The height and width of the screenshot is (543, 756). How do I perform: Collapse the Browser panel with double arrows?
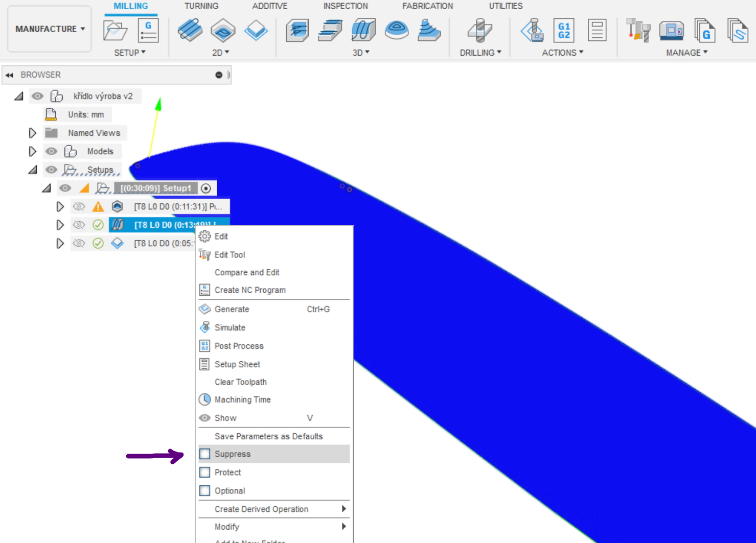[x=9, y=75]
